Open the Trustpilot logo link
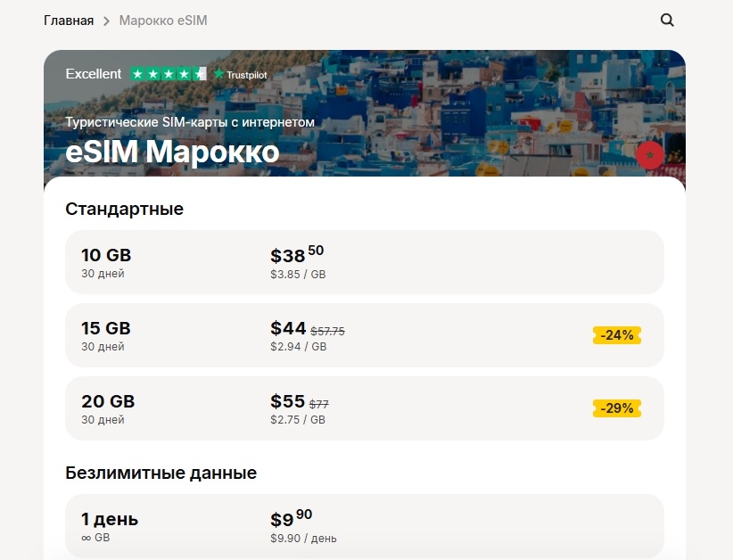733x560 pixels. point(240,75)
